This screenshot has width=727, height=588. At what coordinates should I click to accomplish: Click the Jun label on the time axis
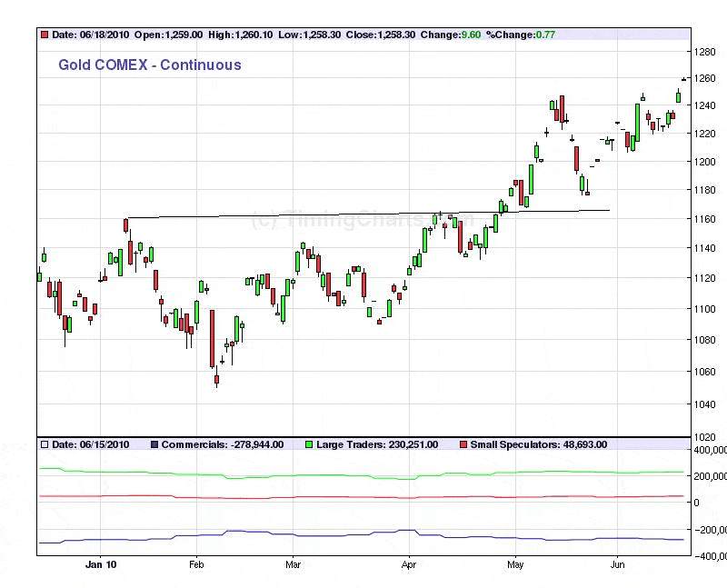(x=617, y=564)
